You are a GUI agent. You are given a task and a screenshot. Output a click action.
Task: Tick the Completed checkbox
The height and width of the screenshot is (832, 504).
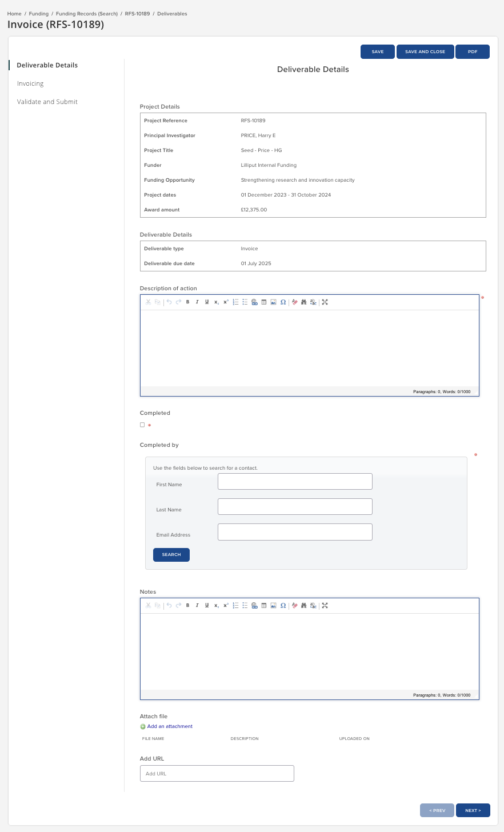tap(142, 425)
